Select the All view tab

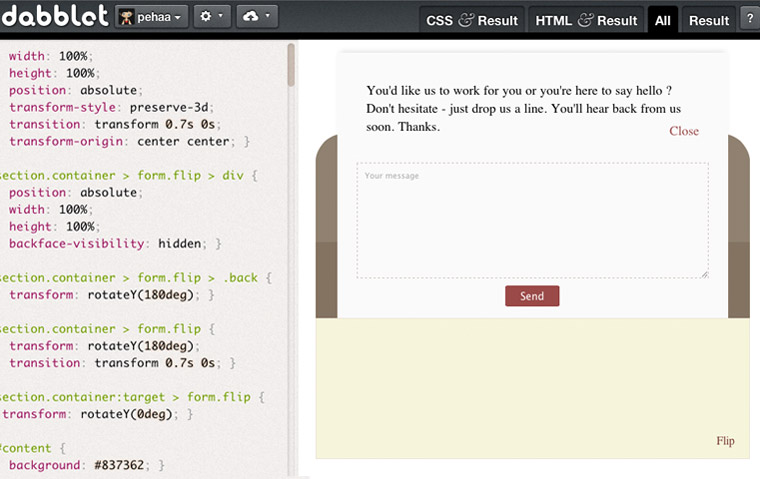[663, 20]
